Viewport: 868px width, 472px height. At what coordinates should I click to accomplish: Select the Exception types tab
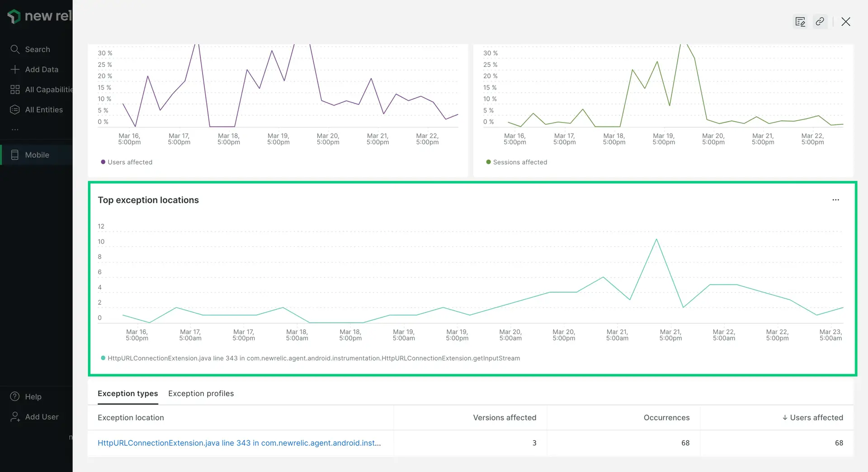(127, 393)
